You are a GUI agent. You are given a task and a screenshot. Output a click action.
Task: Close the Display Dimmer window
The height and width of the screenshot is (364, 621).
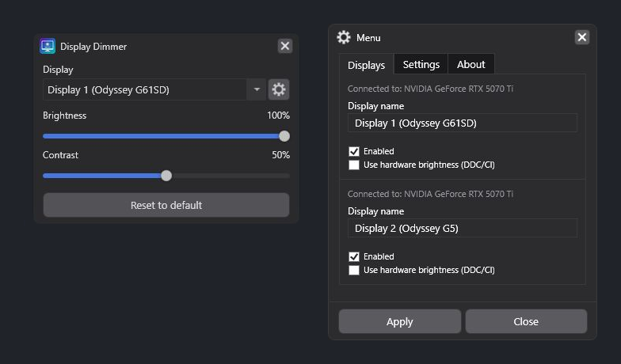tap(285, 46)
